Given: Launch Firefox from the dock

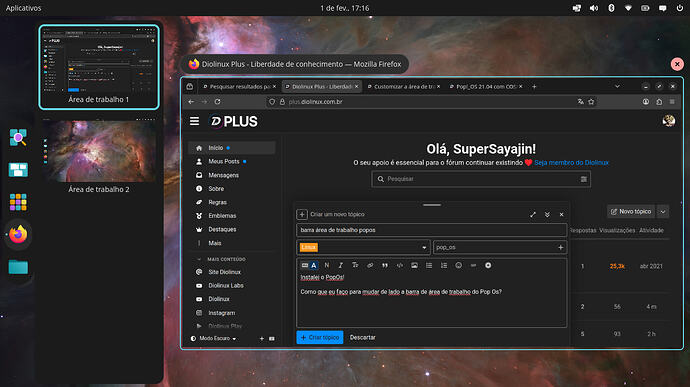Looking at the screenshot, I should click(18, 234).
